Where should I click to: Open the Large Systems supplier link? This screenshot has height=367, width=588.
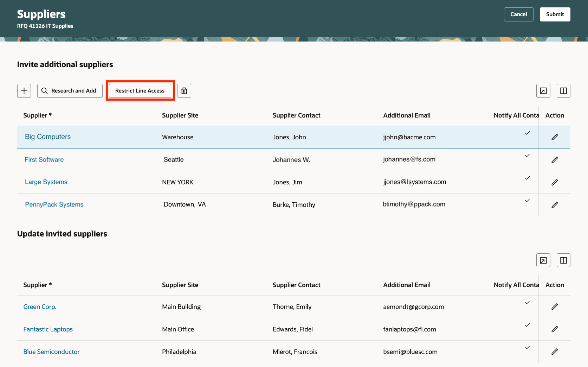(46, 182)
